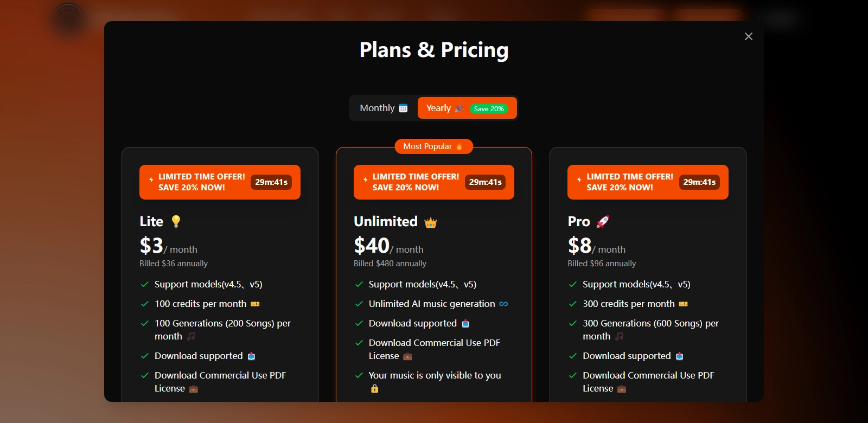
Task: Click the Lite plan download supported icon
Action: point(251,356)
